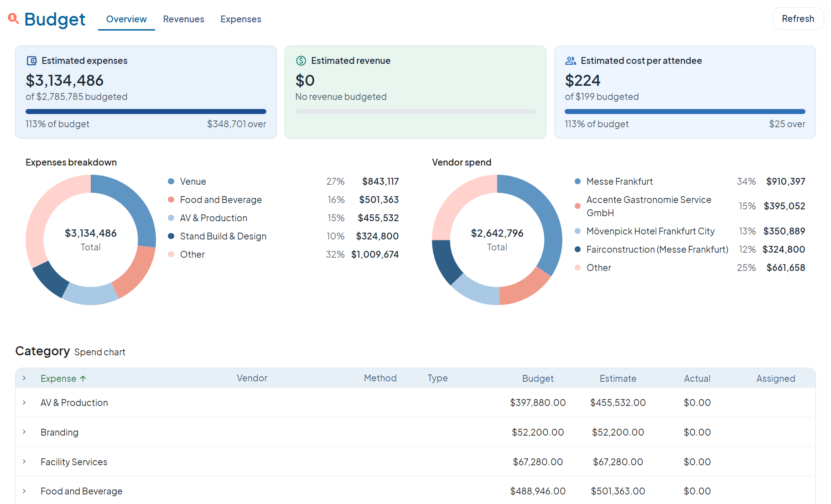Click the Category heading
831x504 pixels.
[x=42, y=351]
